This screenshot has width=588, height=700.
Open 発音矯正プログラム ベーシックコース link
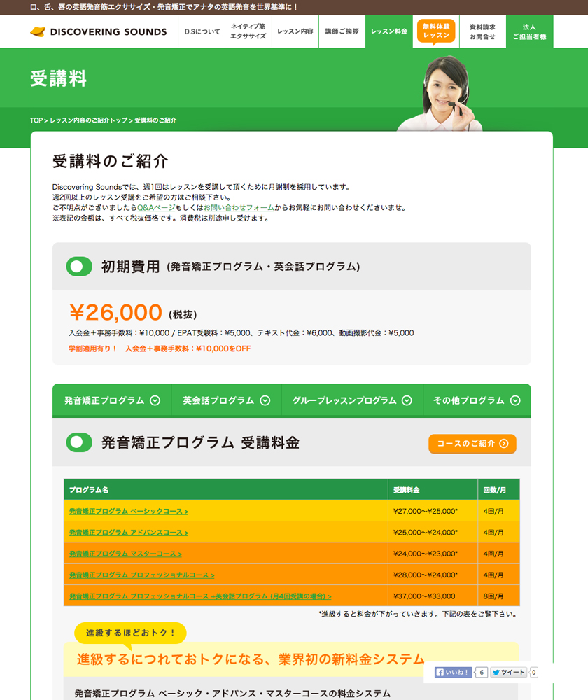129,512
